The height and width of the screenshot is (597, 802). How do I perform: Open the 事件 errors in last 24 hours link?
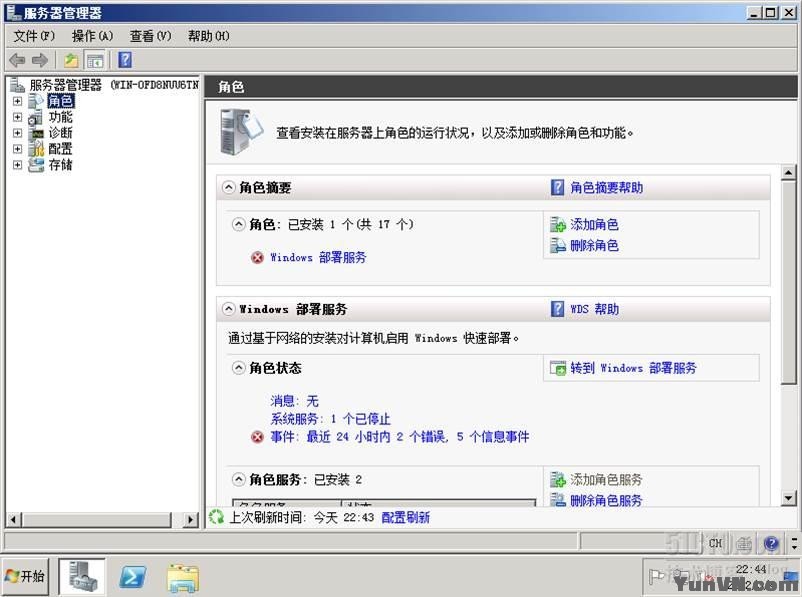399,437
